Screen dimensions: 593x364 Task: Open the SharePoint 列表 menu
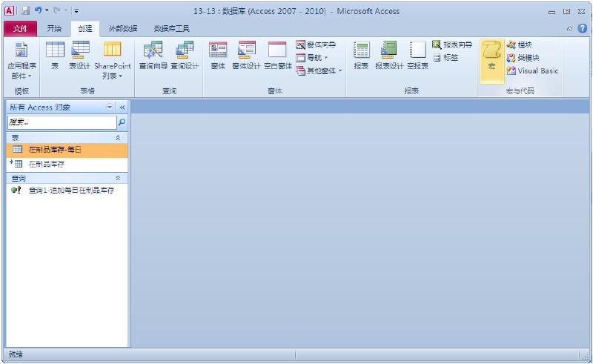coord(113,61)
